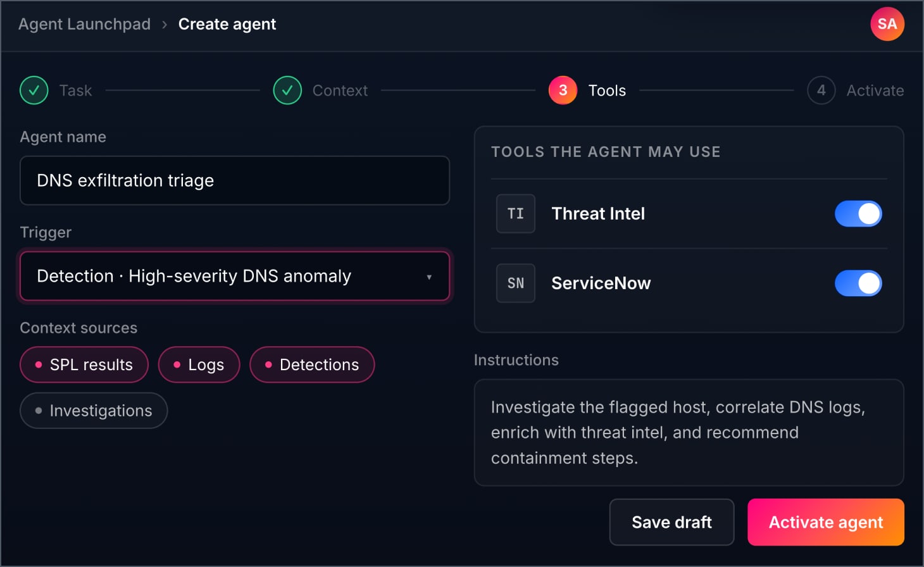Click the step 4 Activate circle

(821, 90)
